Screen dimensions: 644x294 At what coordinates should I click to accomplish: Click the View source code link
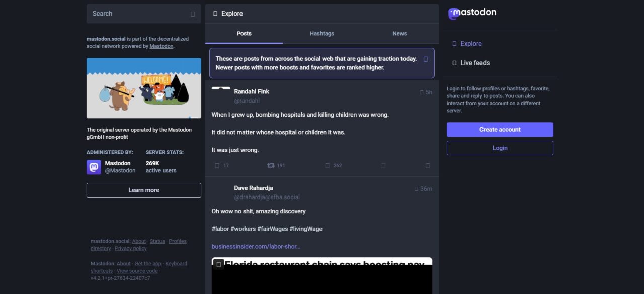pos(137,271)
